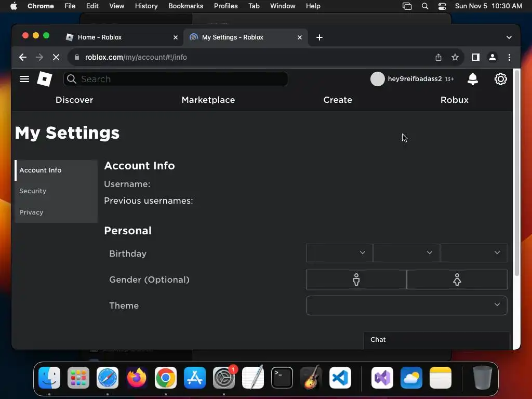Toggle the Chrome side panel icon
Screen dimensions: 532x399
point(476,57)
